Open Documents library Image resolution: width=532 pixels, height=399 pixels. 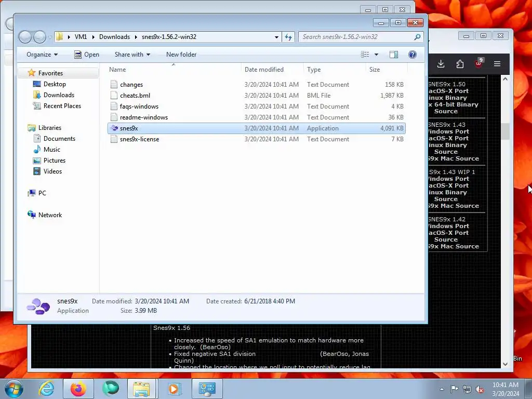click(x=59, y=138)
